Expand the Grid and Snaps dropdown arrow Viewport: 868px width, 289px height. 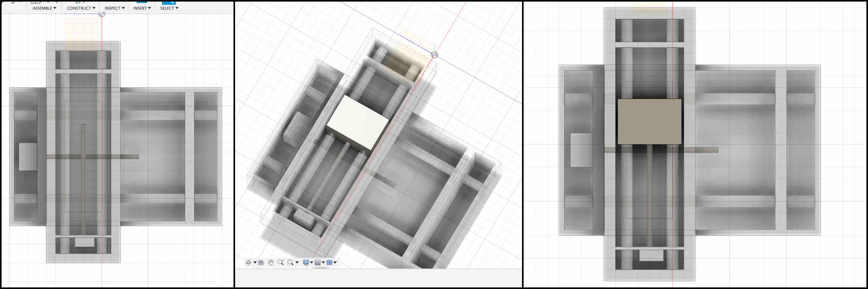click(323, 262)
